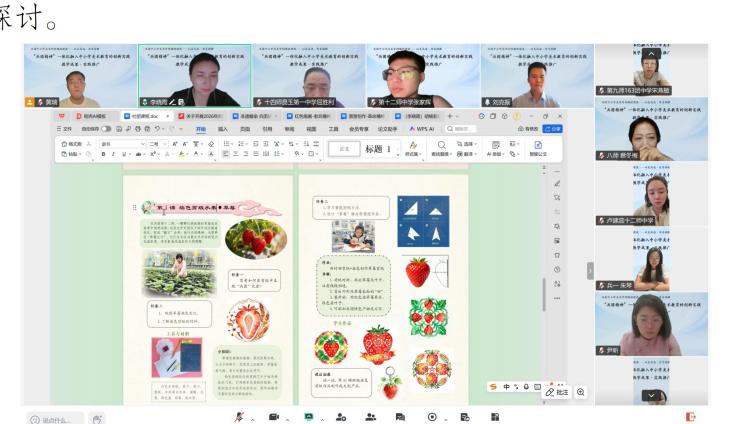This screenshot has height=424, width=754.
Task: Expand recording options arrow
Action: click(x=446, y=420)
